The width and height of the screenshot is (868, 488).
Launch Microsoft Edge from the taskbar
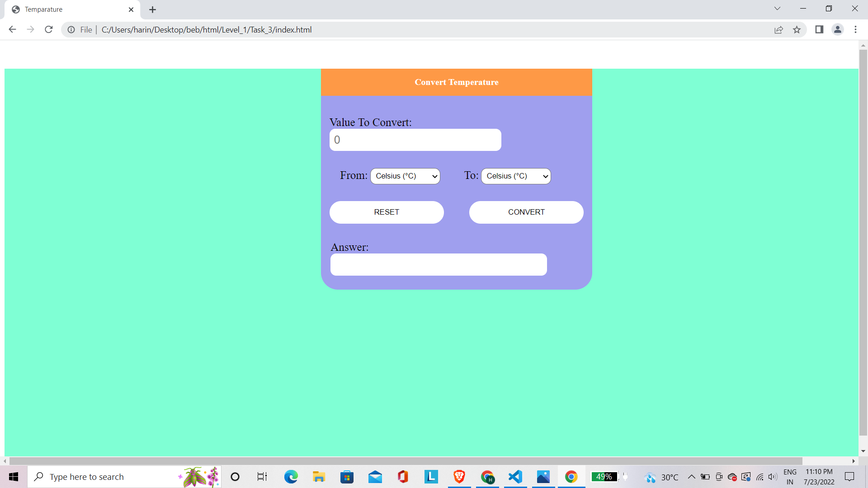(291, 477)
